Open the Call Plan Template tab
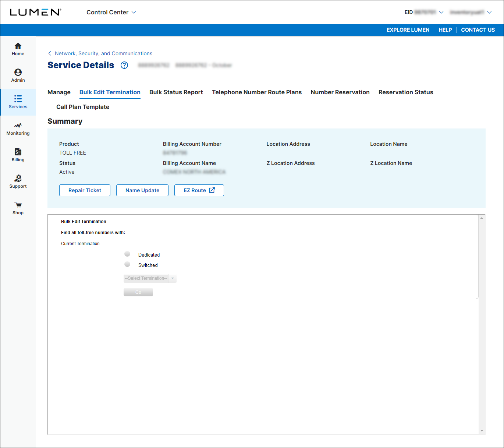The width and height of the screenshot is (504, 448). tap(83, 107)
